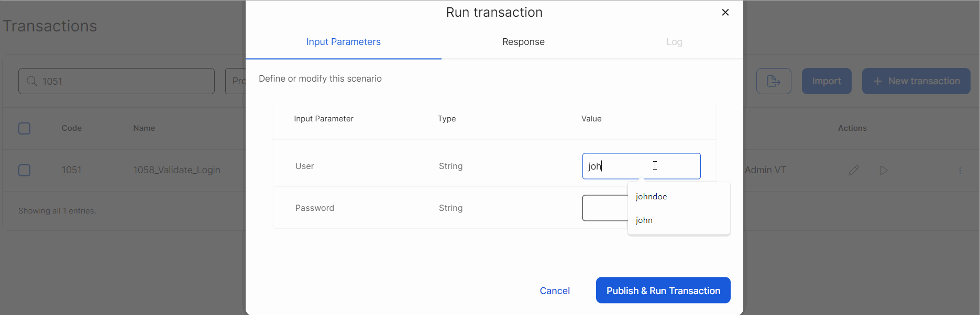The image size is (980, 315).
Task: Cancel the run transaction dialog
Action: pos(554,291)
